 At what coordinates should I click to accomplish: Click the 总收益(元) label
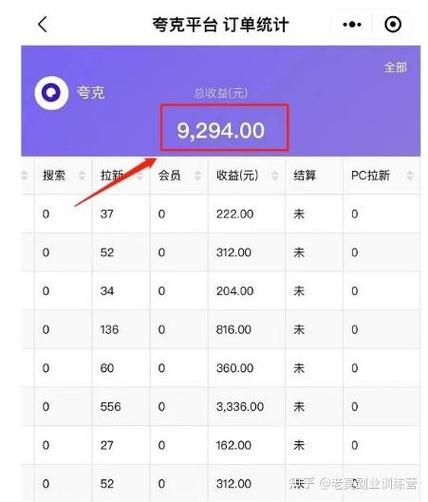coord(220,93)
